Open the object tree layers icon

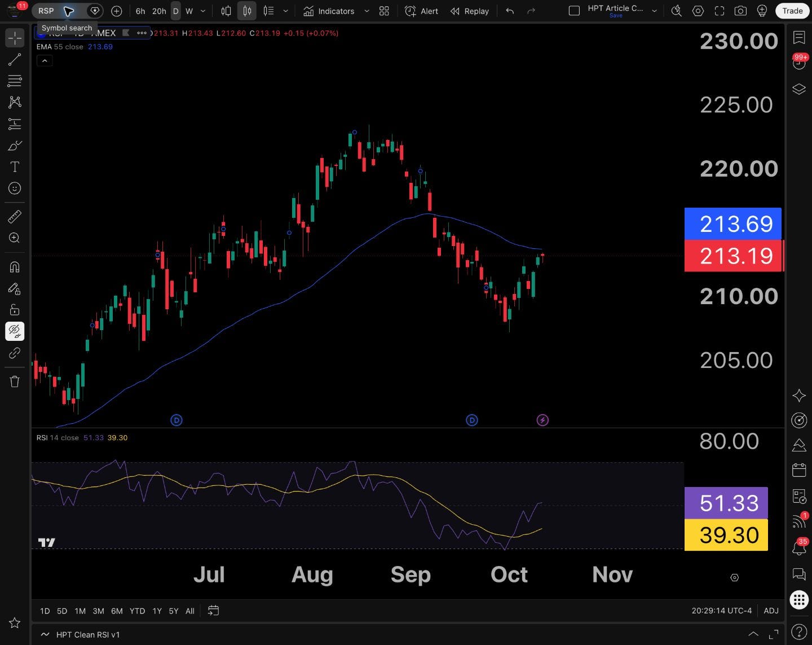799,89
